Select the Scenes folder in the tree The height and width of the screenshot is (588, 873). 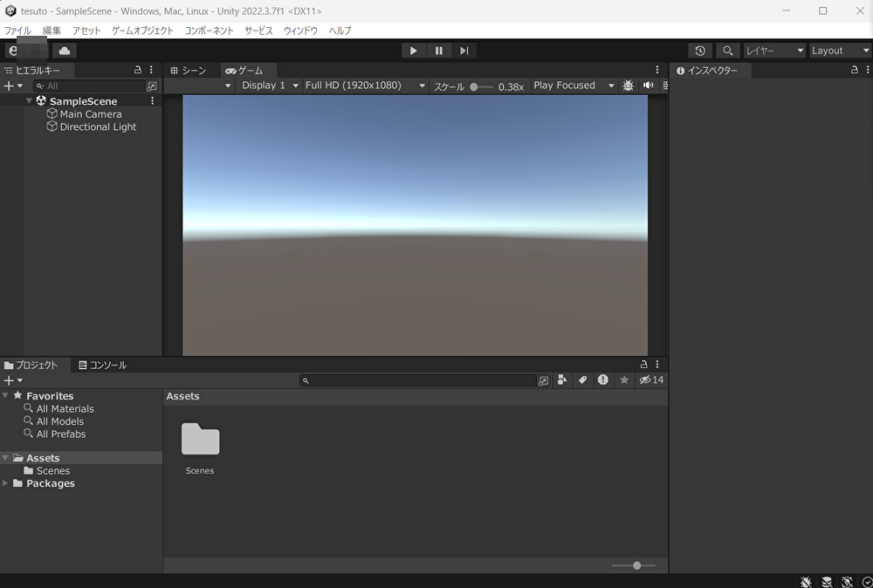[x=47, y=470]
